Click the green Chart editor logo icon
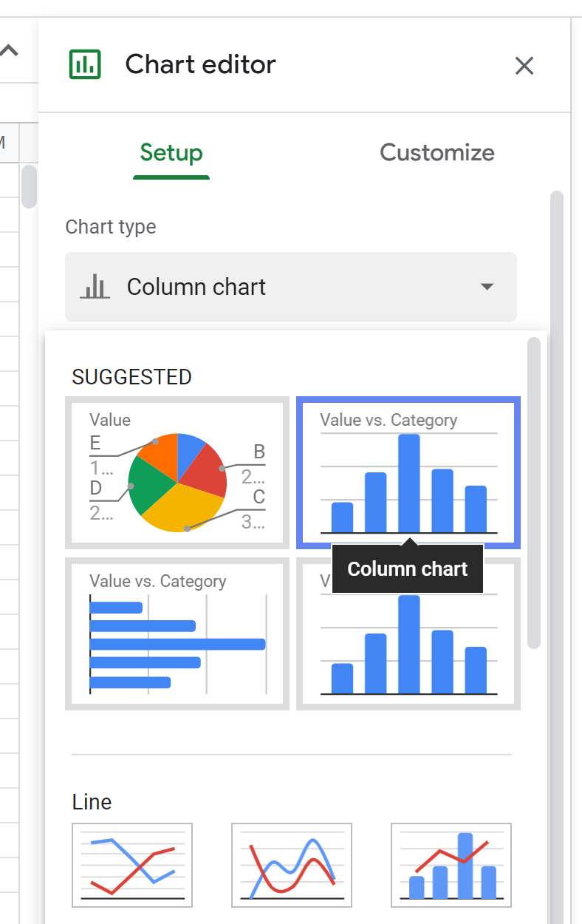582x924 pixels. click(x=86, y=64)
